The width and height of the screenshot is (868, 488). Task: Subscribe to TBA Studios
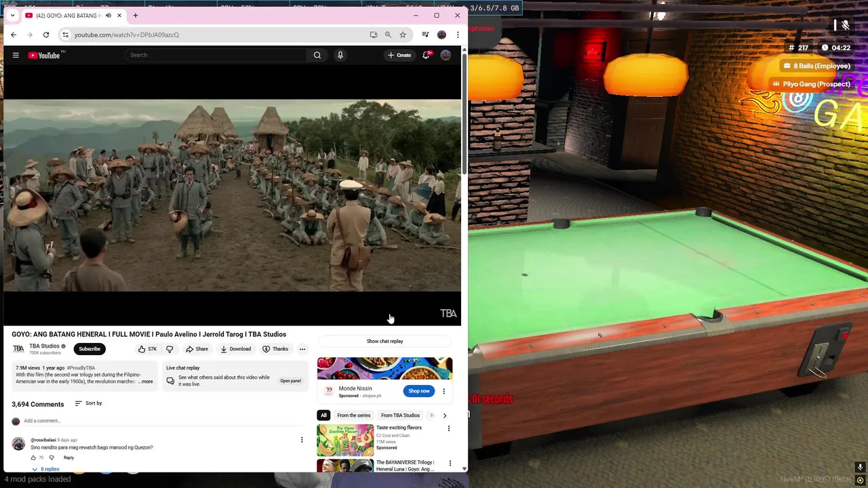tap(90, 349)
